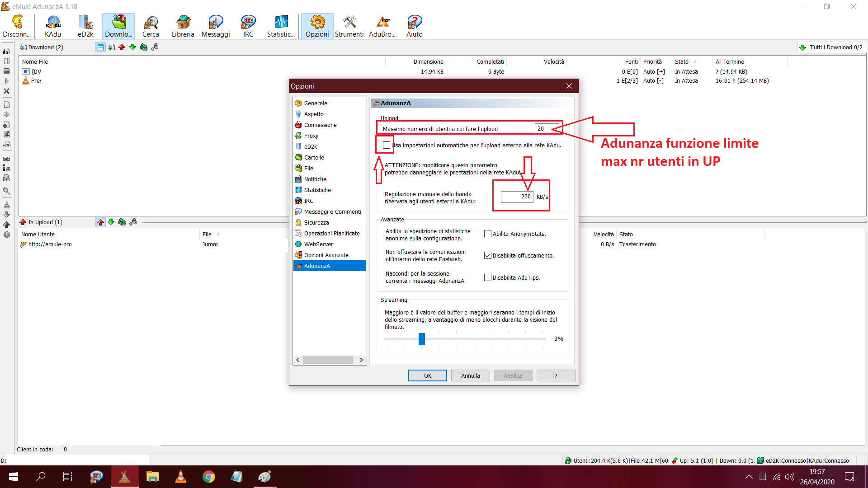The height and width of the screenshot is (488, 868).
Task: Select Notifiche in options list
Action: pos(315,179)
